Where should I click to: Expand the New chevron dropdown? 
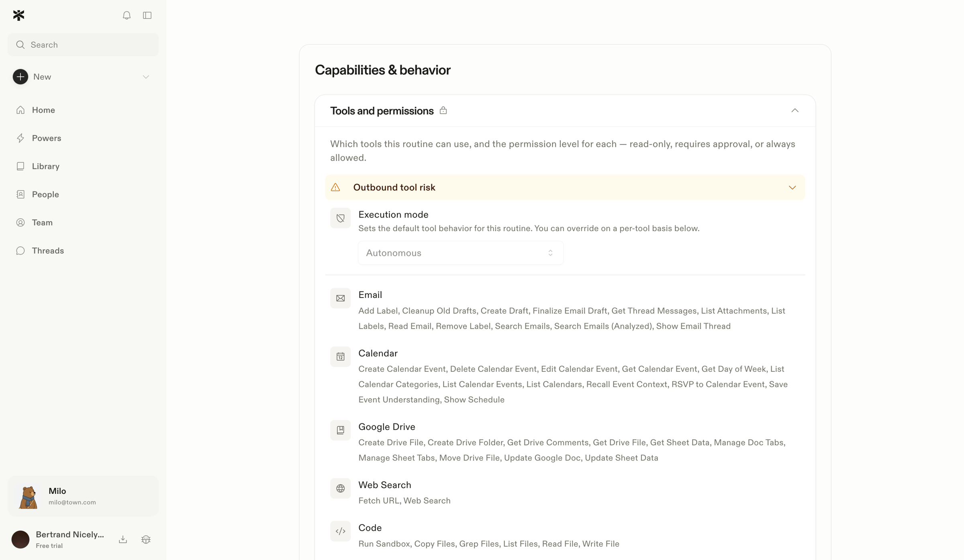(x=146, y=77)
